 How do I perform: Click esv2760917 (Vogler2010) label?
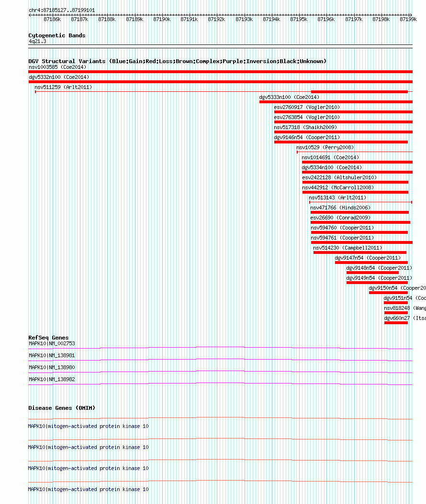coord(307,107)
